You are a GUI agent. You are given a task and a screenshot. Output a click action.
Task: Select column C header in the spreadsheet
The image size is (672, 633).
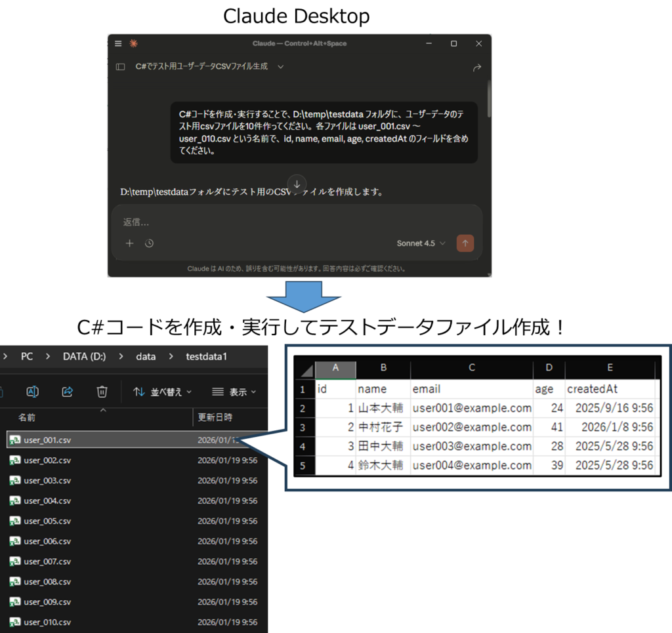tap(471, 369)
